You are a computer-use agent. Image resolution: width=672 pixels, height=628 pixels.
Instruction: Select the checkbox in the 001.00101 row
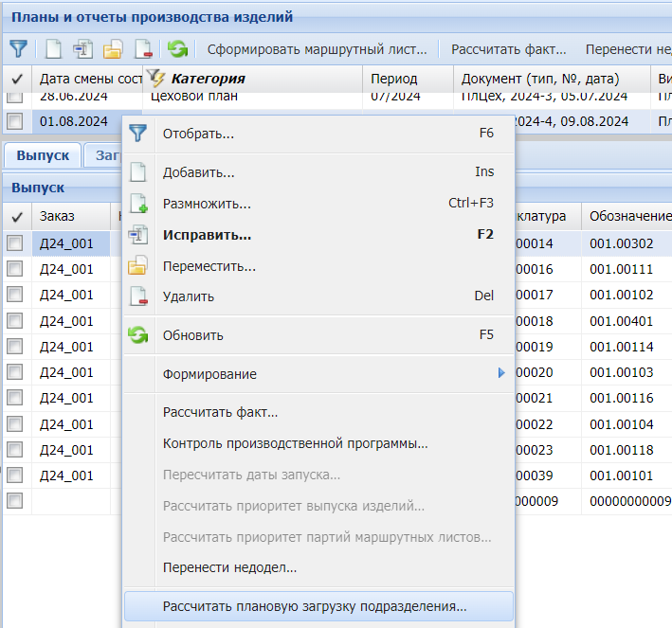(15, 475)
